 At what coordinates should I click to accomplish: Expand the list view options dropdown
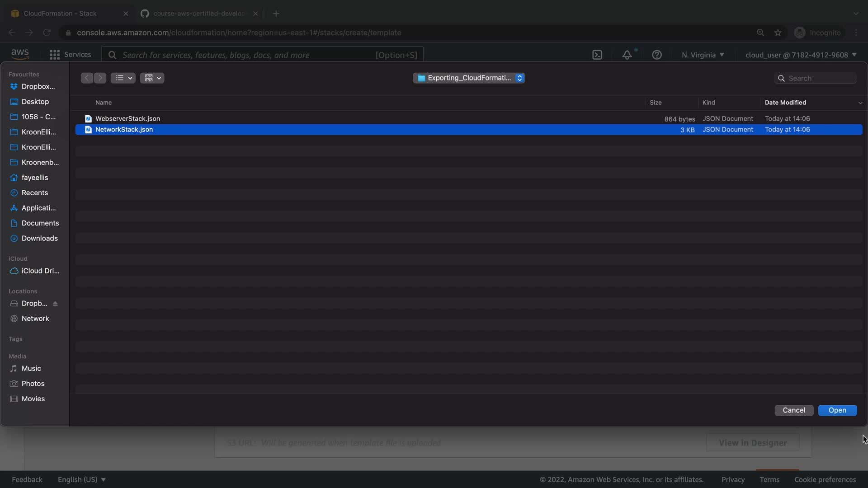click(x=123, y=78)
